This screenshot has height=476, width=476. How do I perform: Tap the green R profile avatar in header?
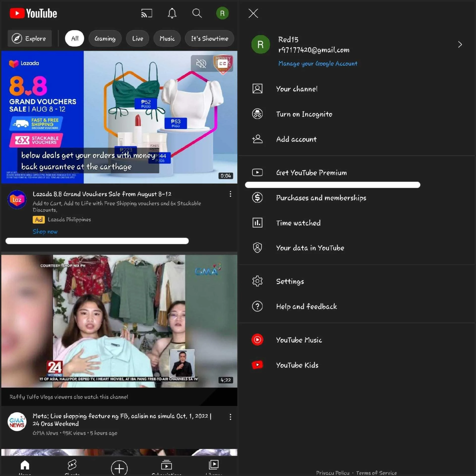[222, 13]
